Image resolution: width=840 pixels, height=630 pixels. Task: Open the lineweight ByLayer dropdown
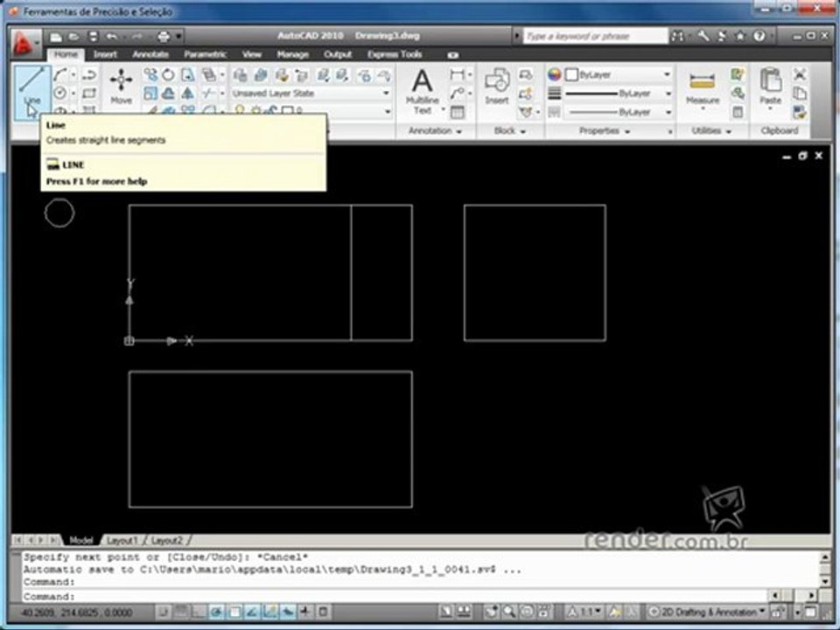pos(619,94)
